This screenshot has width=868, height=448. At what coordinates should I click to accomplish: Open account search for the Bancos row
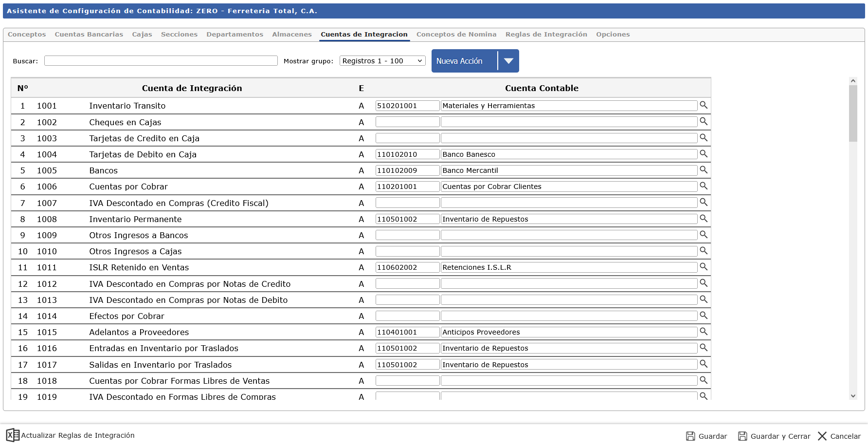[x=704, y=170]
